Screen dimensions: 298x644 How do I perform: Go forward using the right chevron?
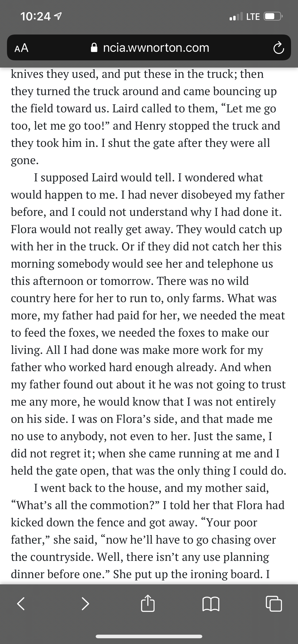click(x=85, y=604)
